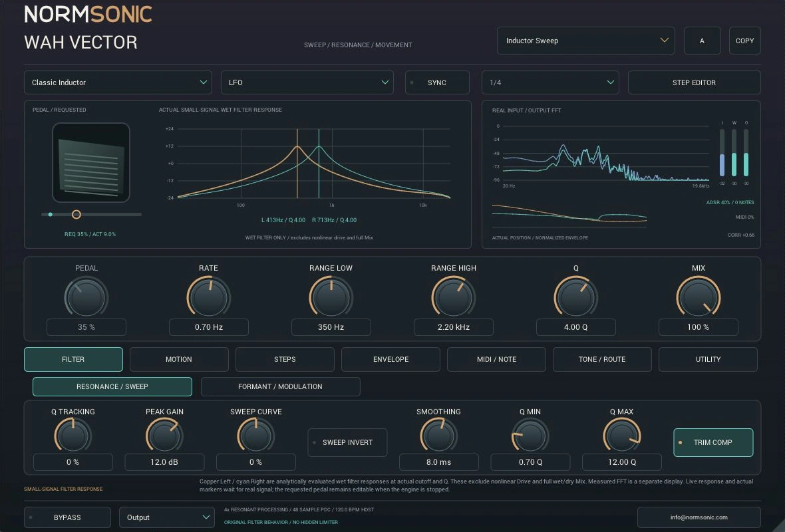Viewport: 785px width, 532px height.
Task: Click the Range High knob
Action: click(x=453, y=297)
